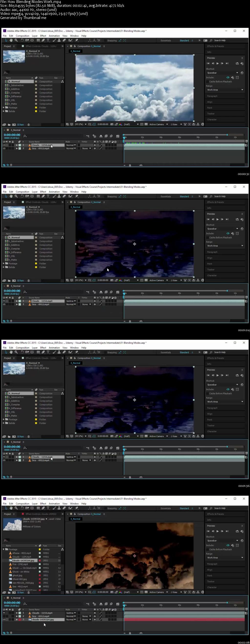This screenshot has width=250, height=644.
Task: Step to next frame in the 00:01:36 Preview panel
Action: coord(222,375)
